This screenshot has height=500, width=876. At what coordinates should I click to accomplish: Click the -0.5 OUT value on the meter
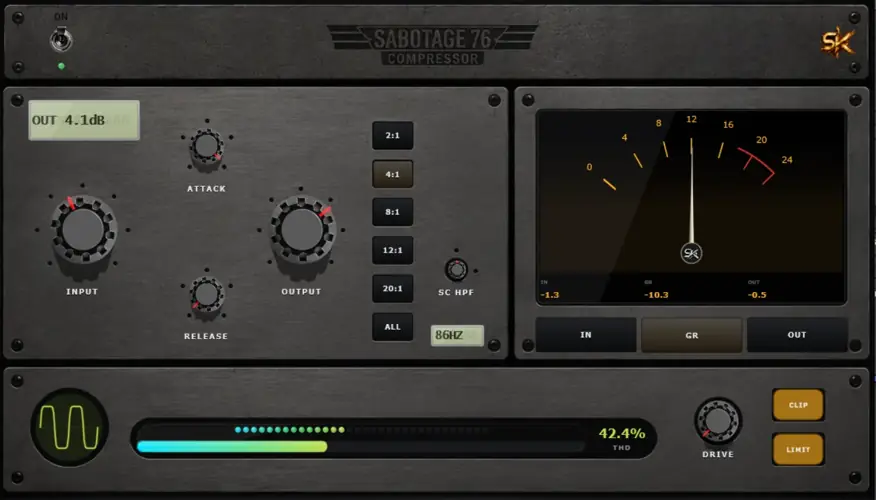(757, 295)
